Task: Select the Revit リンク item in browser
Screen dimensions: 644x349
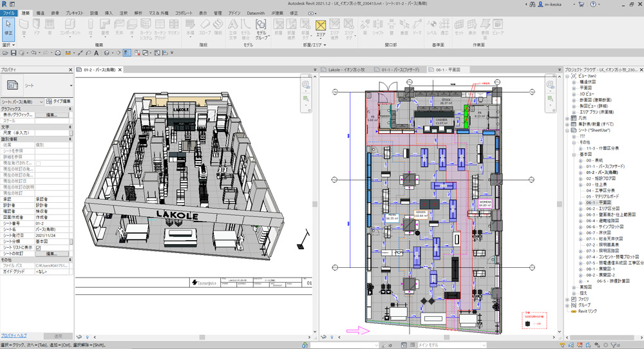Action: pyautogui.click(x=587, y=311)
